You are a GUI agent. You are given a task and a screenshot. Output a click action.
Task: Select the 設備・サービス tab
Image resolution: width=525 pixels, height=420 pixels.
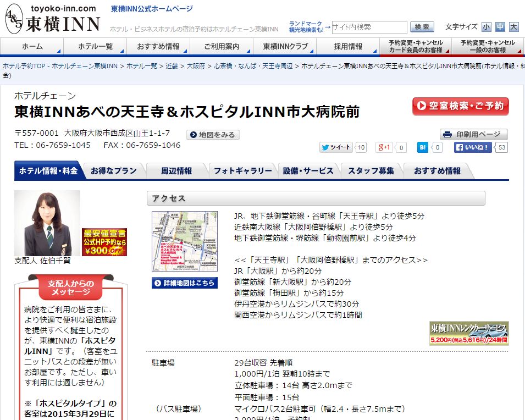pos(308,171)
